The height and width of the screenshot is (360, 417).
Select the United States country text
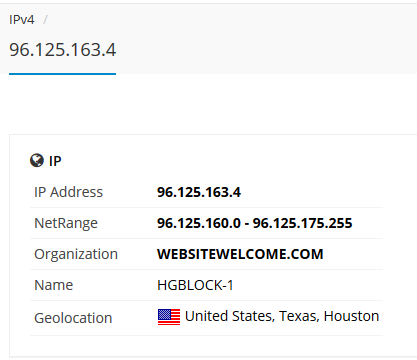pyautogui.click(x=230, y=316)
